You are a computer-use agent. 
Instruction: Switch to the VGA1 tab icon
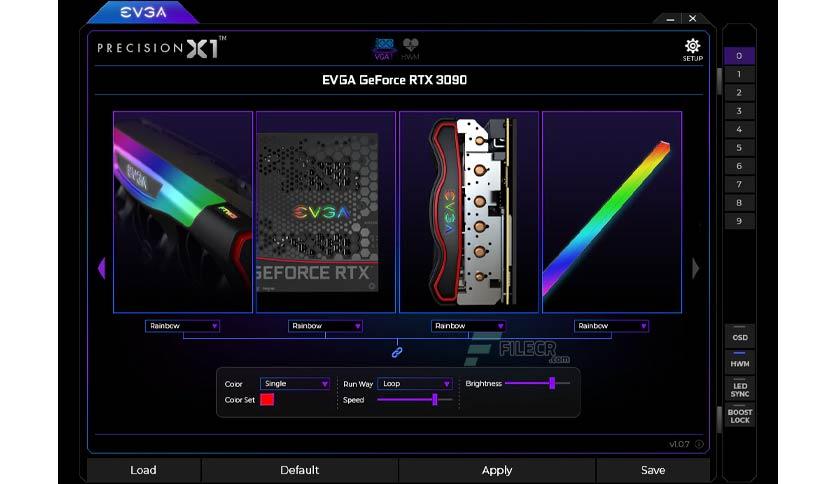383,49
